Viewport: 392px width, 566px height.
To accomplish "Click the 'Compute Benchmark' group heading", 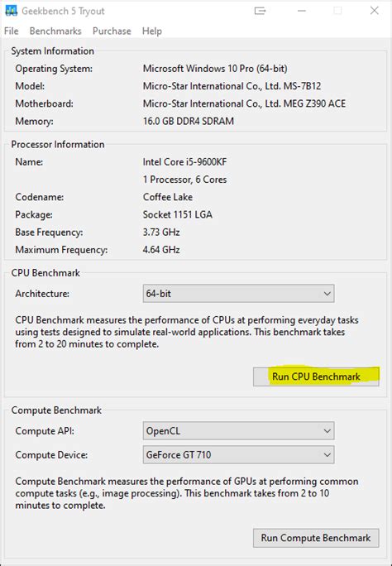I will coord(56,410).
